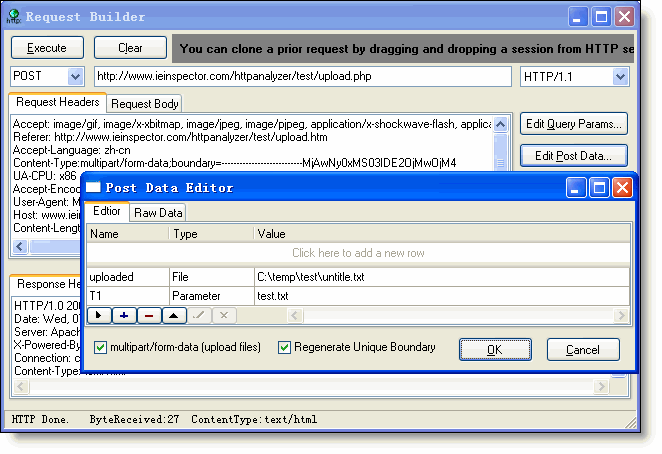Open the HTTP/1.1 version dropdown
Image resolution: width=662 pixels, height=454 pixels.
[620, 77]
